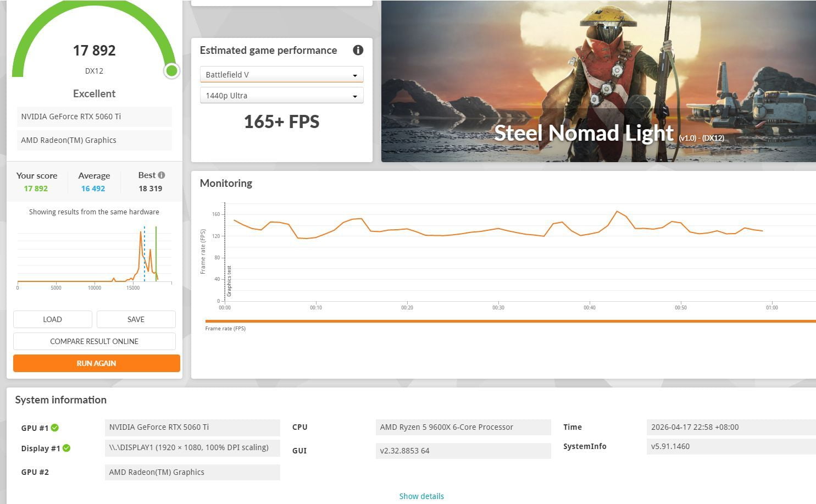Click the green check icon beside Display #1

tap(66, 448)
